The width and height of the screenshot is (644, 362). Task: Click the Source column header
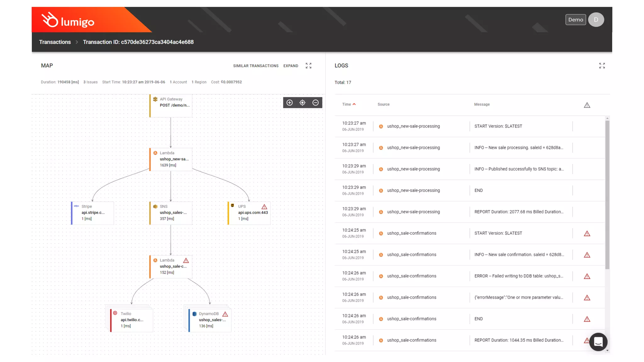[383, 104]
